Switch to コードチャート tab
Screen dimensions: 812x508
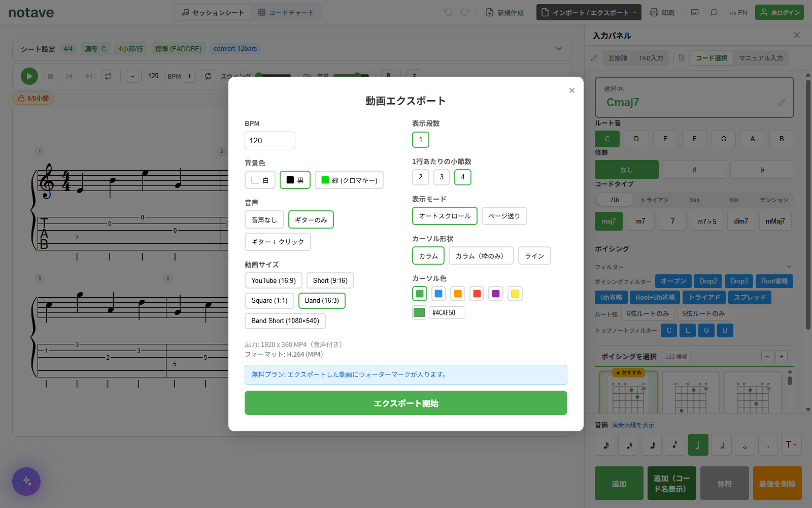click(x=286, y=12)
